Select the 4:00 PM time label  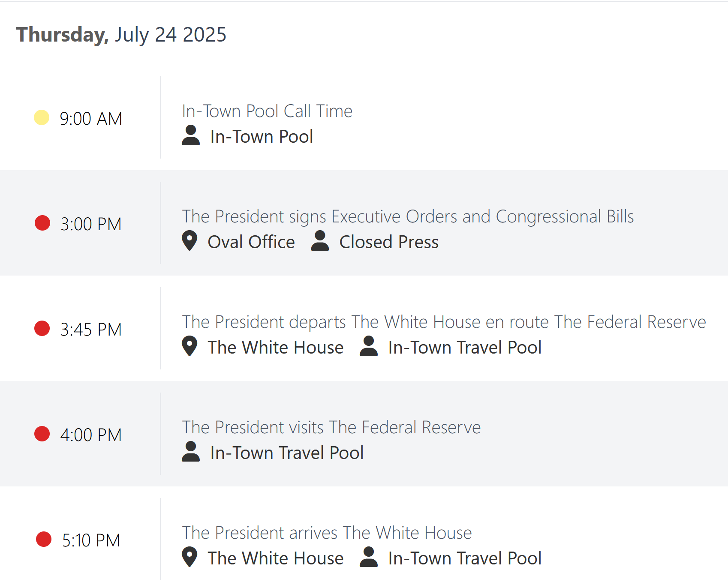(91, 435)
